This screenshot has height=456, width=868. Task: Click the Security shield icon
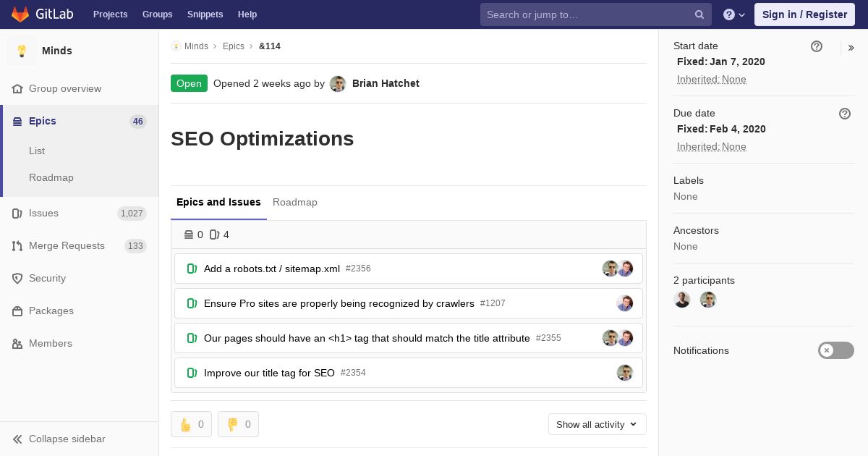pos(17,279)
